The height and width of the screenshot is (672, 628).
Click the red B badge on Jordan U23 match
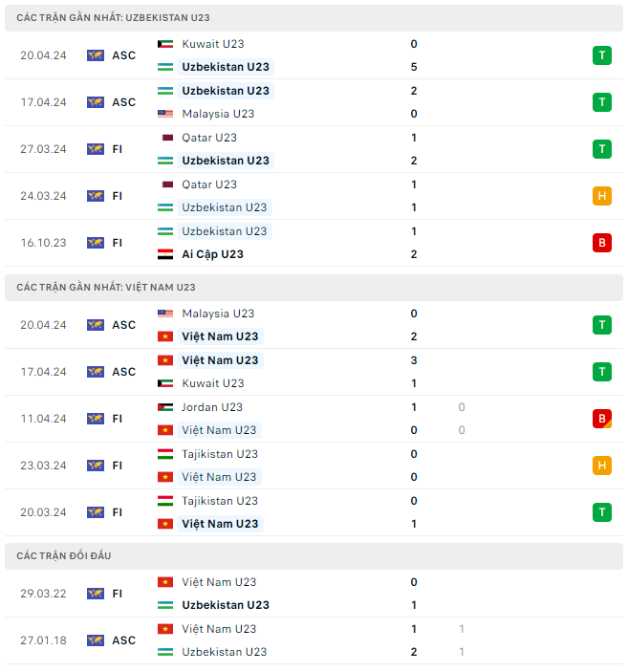(x=601, y=419)
